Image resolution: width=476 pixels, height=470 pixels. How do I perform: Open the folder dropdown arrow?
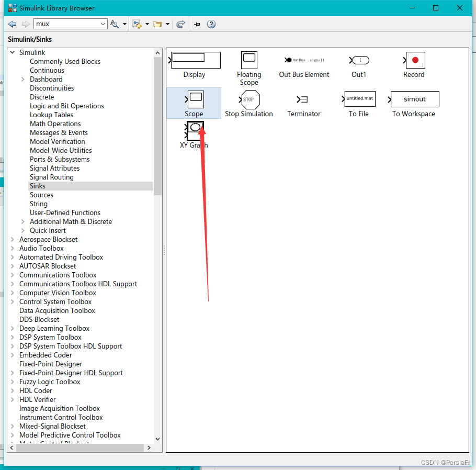(x=167, y=24)
